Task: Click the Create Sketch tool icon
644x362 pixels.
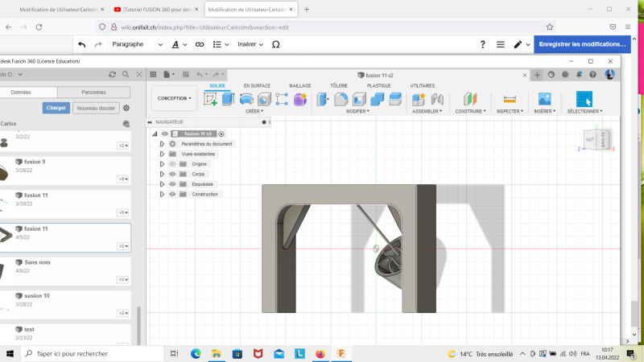Action: click(x=211, y=99)
